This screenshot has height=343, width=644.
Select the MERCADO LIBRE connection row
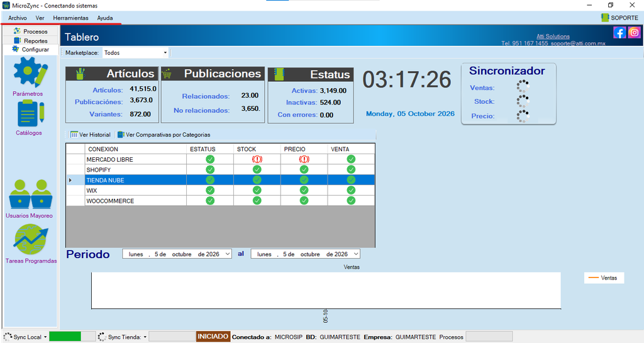(x=220, y=159)
